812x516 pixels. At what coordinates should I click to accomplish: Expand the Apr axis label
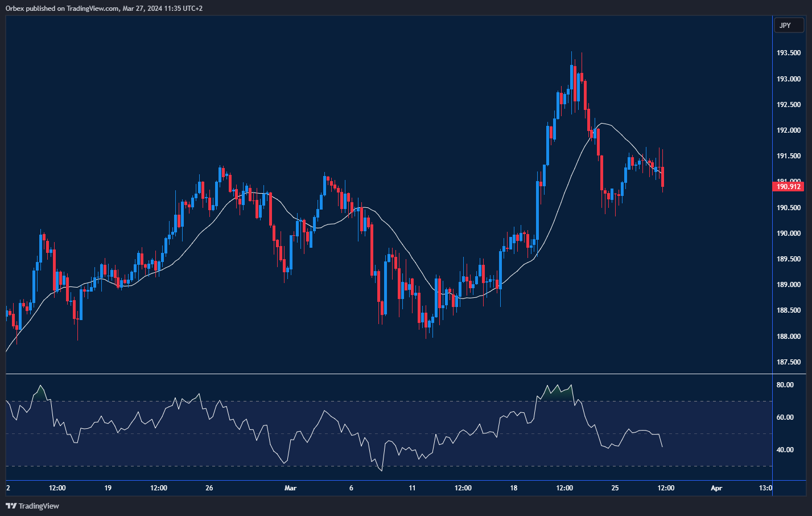(x=716, y=488)
